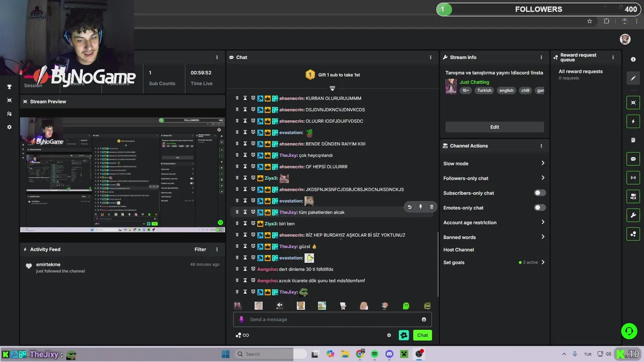Click the chat input field 'Send a message'
Screen dimensions: 644x362
332,319
